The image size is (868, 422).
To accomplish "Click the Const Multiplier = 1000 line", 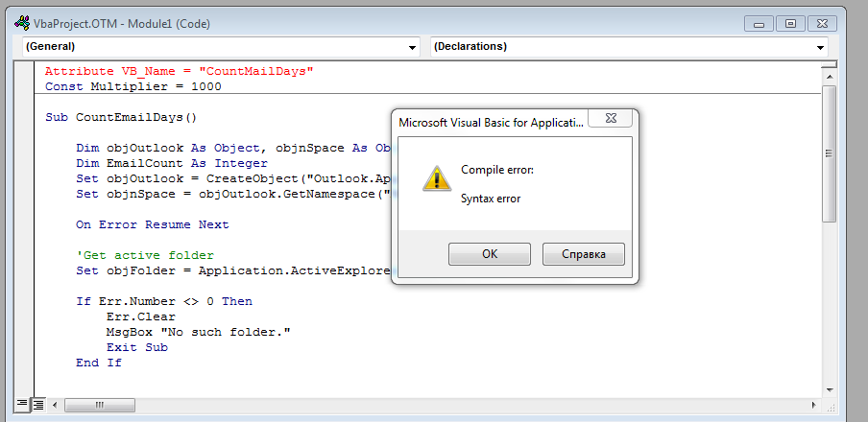I will tap(133, 86).
